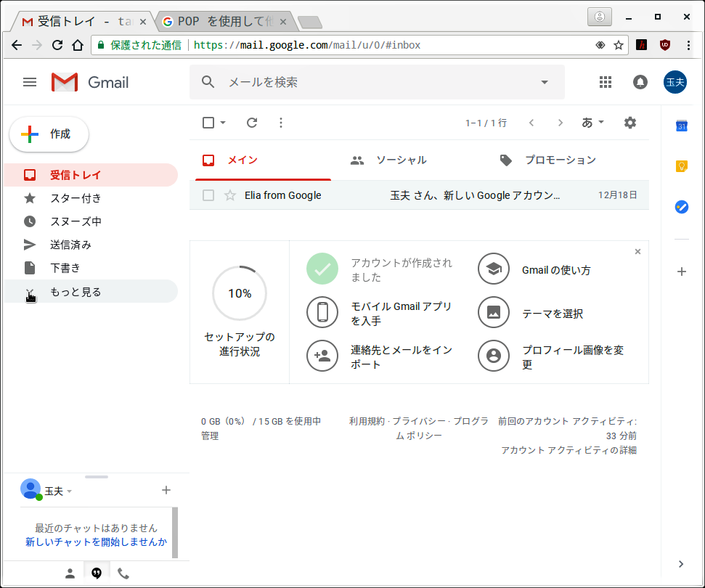Viewport: 705px width, 588px height.
Task: Click プロフィール画像を変更 setup item
Action: coord(551,356)
